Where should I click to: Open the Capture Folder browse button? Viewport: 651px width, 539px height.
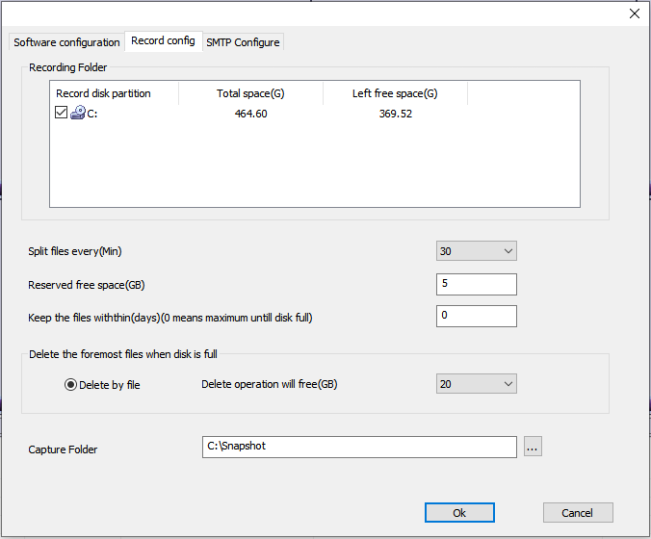pos(532,448)
